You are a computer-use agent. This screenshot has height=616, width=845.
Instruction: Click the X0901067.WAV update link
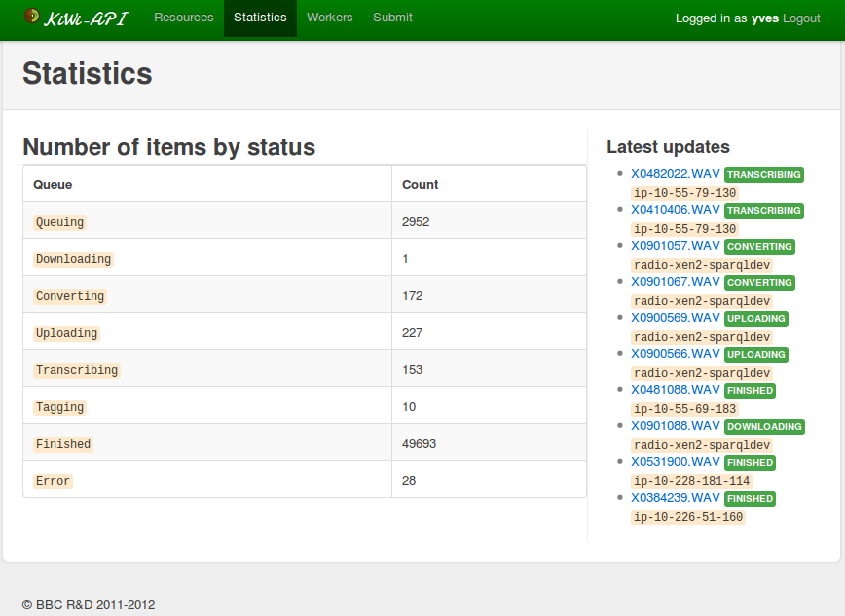click(675, 282)
